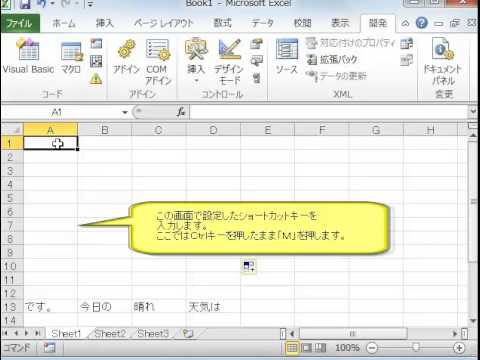Viewport: 480px width, 360px height.
Task: Click the Insert Function fx button
Action: click(x=181, y=112)
